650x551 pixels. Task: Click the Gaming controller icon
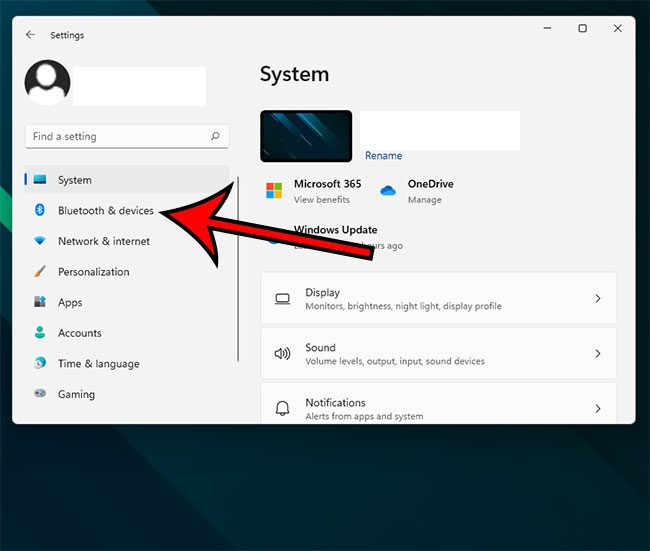40,394
